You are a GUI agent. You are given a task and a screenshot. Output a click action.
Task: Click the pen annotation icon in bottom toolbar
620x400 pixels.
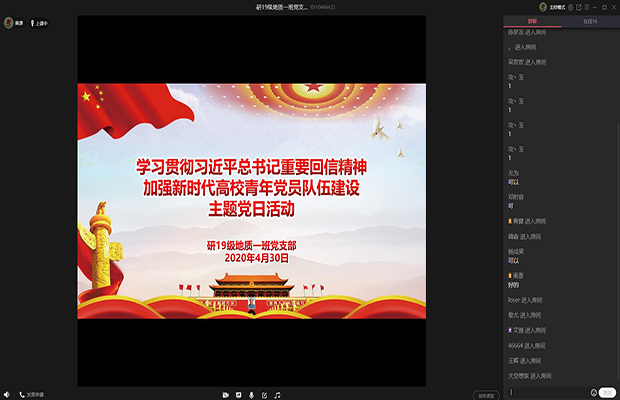click(x=264, y=395)
